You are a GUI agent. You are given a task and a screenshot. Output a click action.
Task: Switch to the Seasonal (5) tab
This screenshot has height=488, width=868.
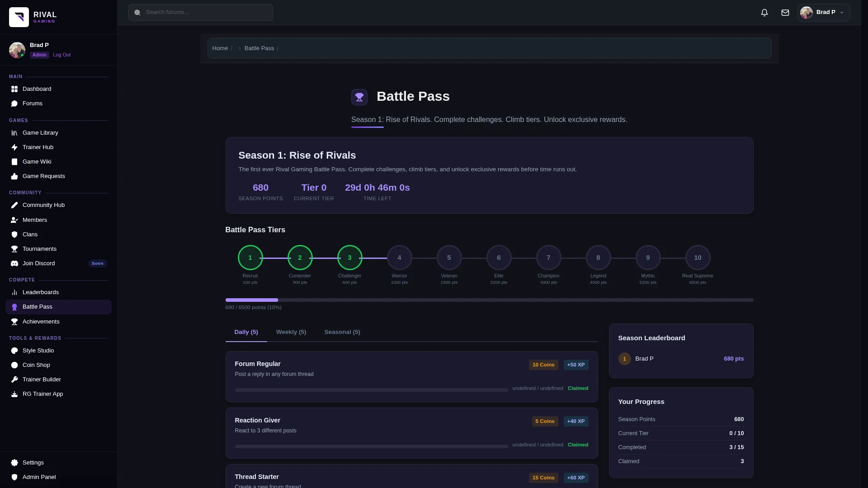(x=342, y=332)
